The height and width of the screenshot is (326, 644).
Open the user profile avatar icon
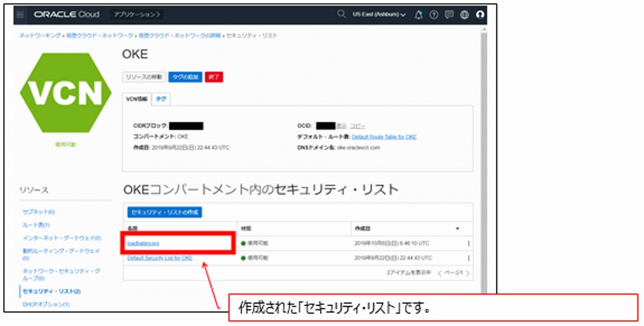coord(480,15)
